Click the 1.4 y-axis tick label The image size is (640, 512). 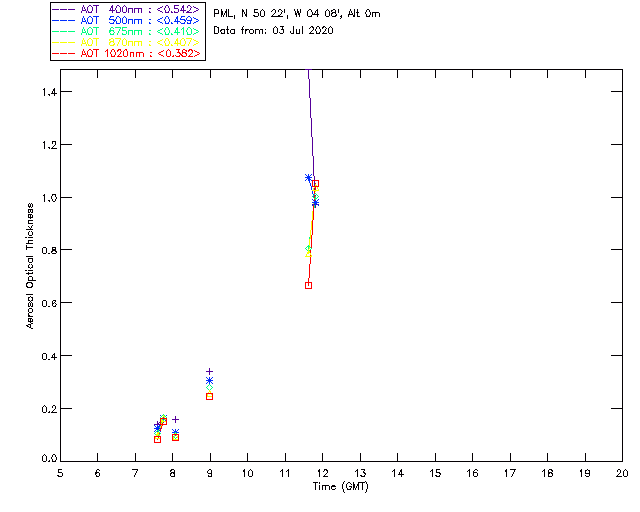[49, 92]
